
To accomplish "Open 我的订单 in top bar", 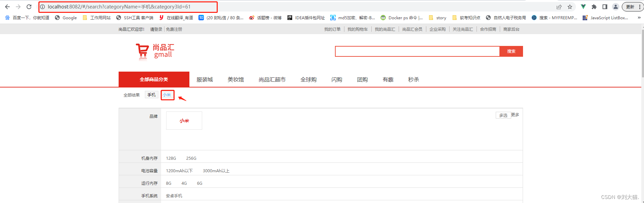I will [332, 29].
